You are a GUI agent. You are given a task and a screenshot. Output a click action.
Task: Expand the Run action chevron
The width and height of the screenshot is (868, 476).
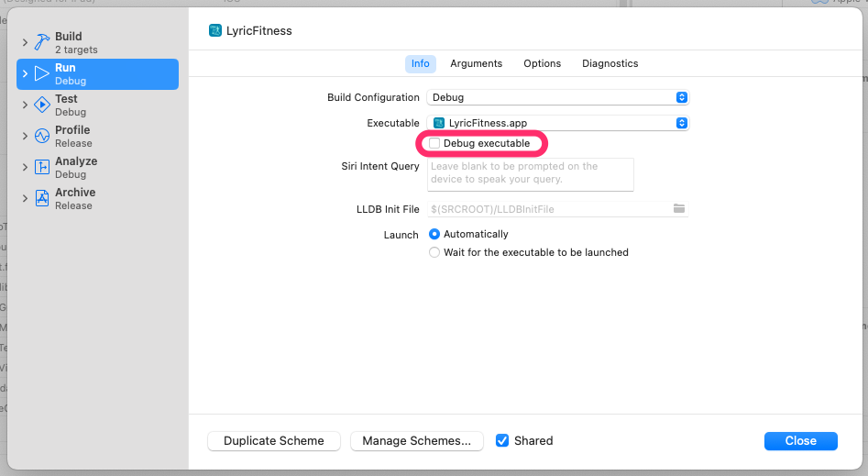pyautogui.click(x=25, y=73)
